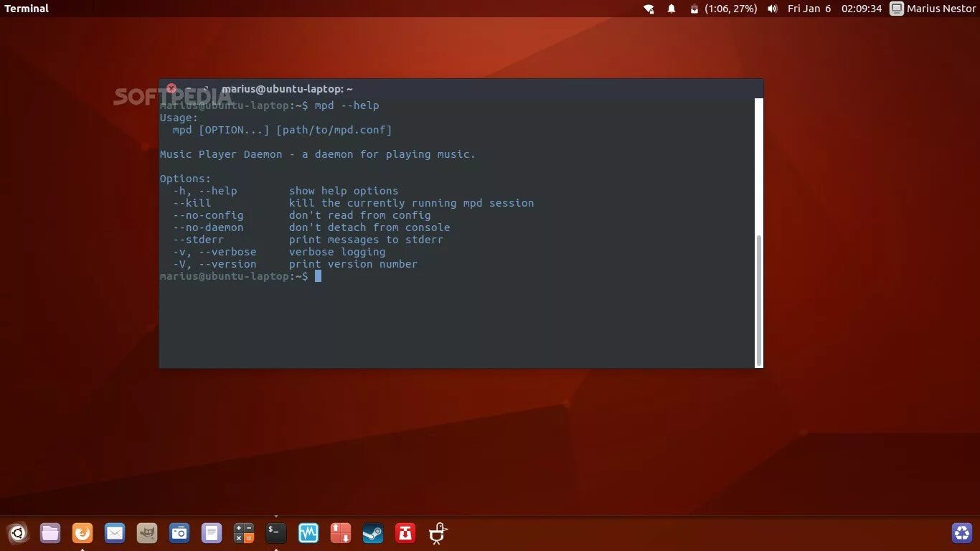Open the Marius Nestor user menu
Screen dimensions: 980x551
941,9
